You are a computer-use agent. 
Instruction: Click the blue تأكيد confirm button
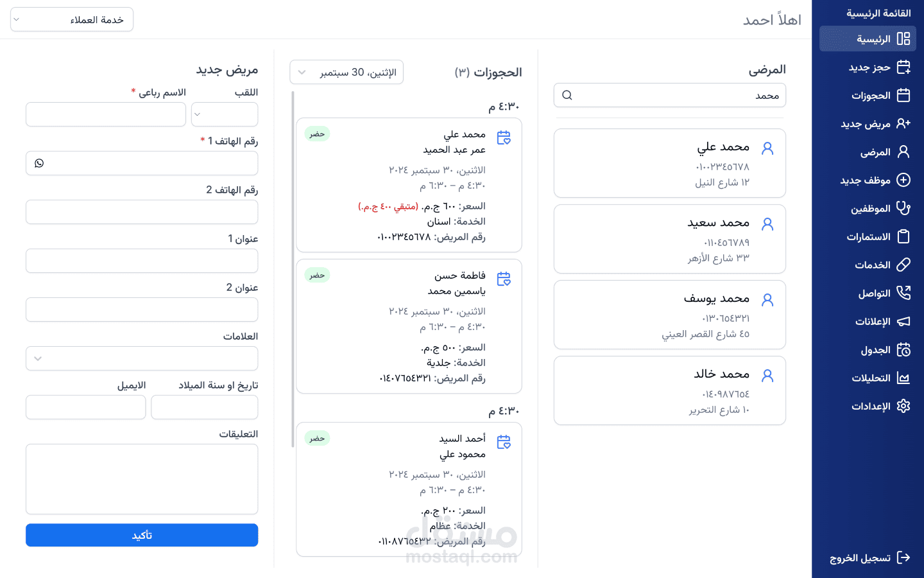(x=142, y=535)
